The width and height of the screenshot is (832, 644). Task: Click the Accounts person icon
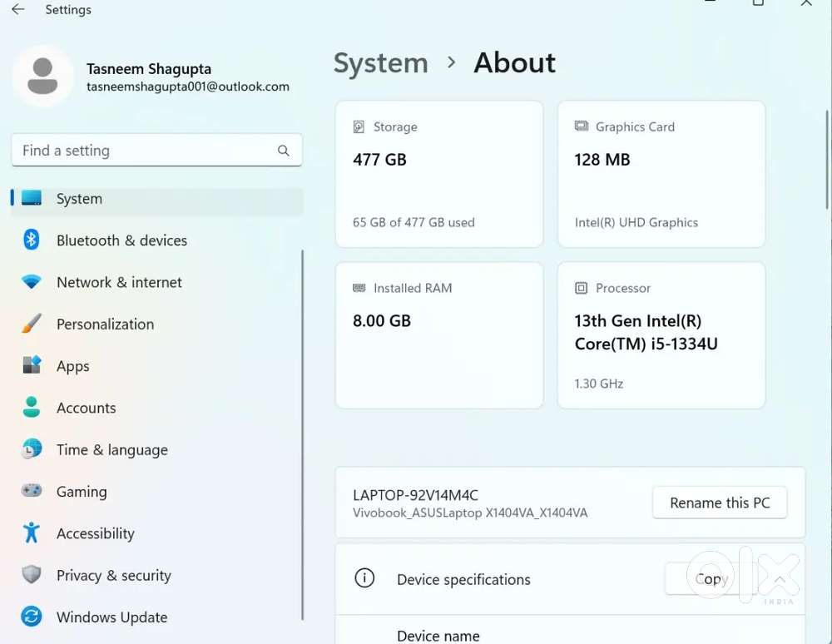click(x=32, y=408)
